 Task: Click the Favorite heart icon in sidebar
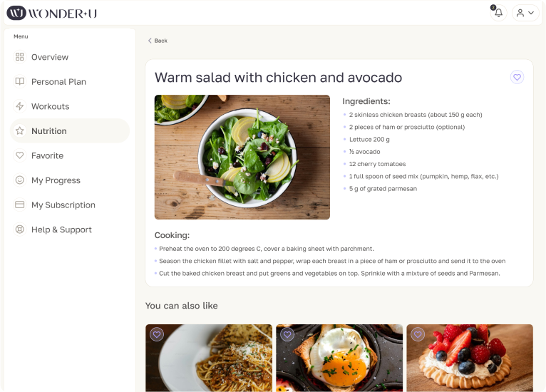20,155
